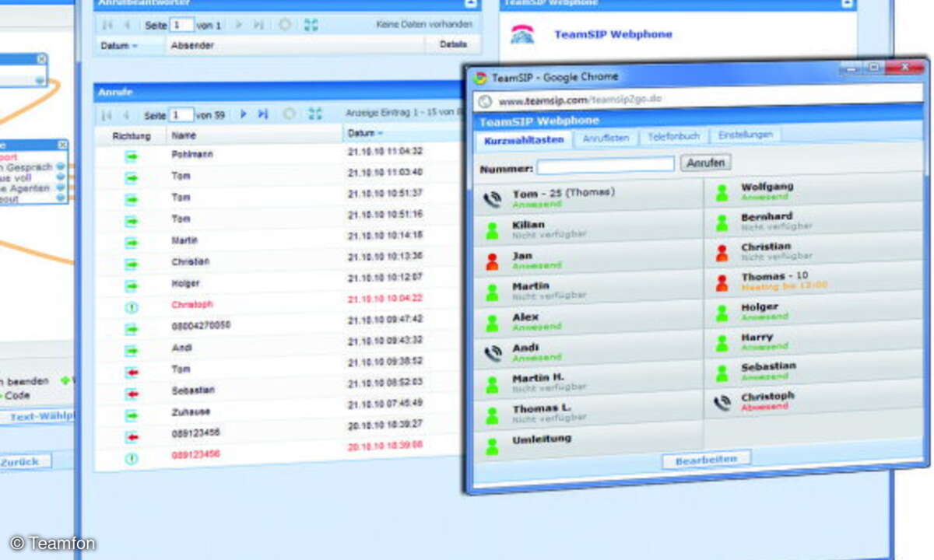This screenshot has height=560, width=934.
Task: Click the red presence icon for Jan
Action: click(492, 261)
